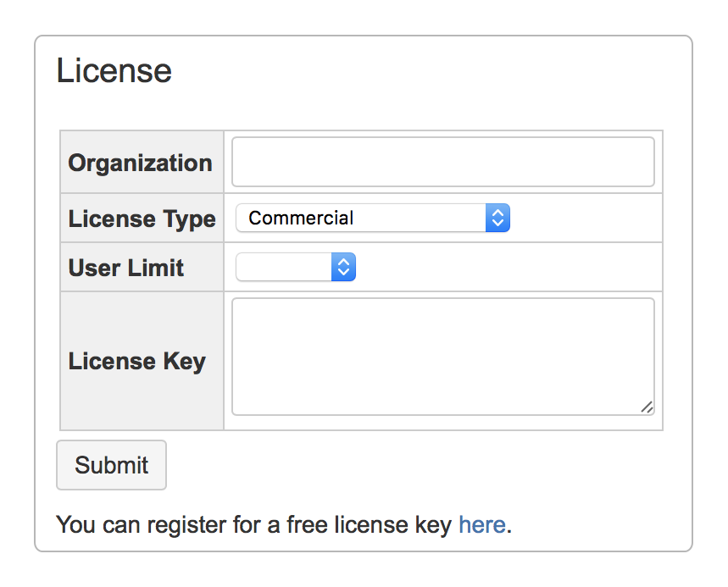Click the License Type stepper arrows
The image size is (728, 587).
[497, 218]
